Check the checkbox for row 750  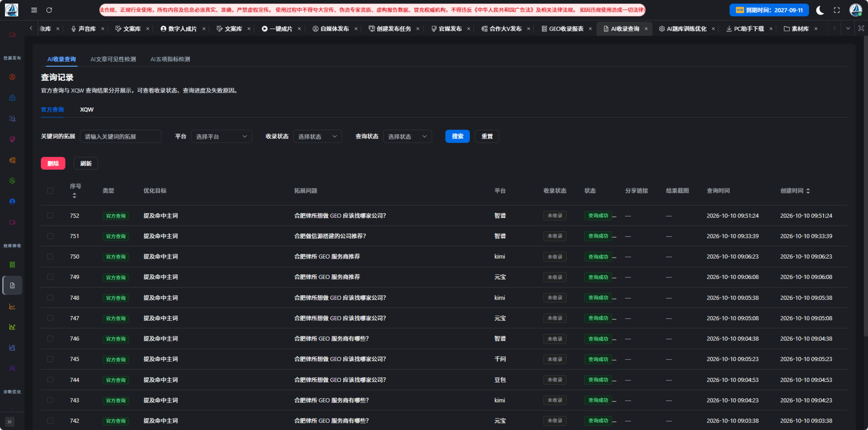click(x=50, y=257)
